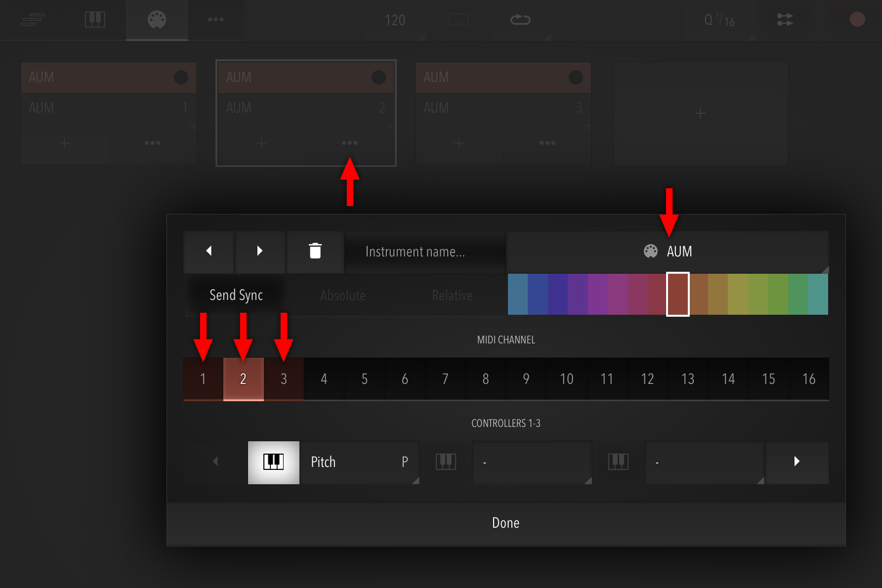Toggle keyboard icon for Pitch controller
This screenshot has height=588, width=882.
tap(273, 462)
